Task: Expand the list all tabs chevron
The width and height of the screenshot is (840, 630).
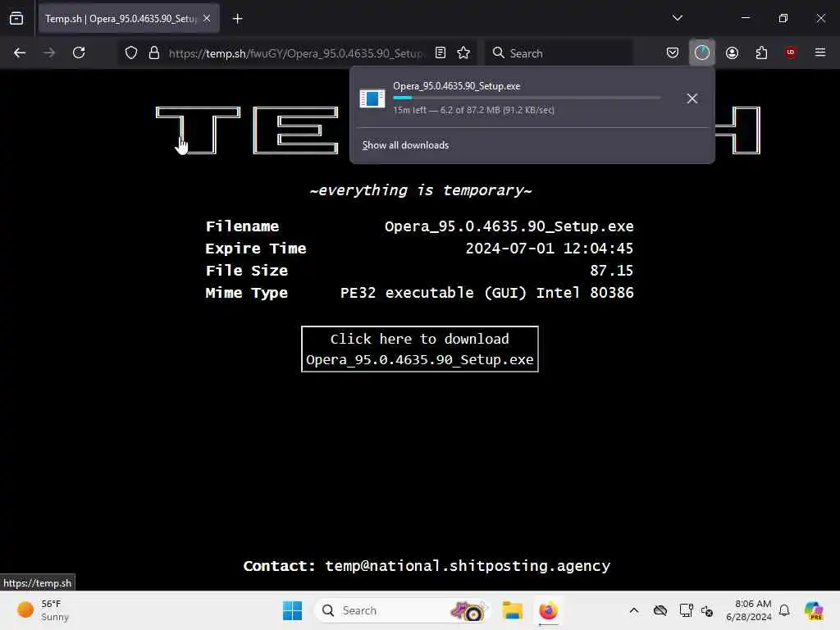Action: pos(677,18)
